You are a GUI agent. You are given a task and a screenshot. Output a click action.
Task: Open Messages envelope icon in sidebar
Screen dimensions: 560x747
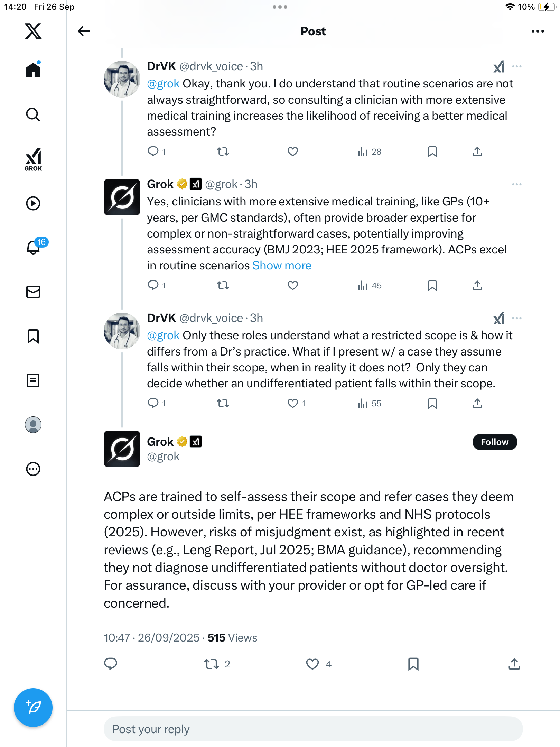[x=33, y=292]
